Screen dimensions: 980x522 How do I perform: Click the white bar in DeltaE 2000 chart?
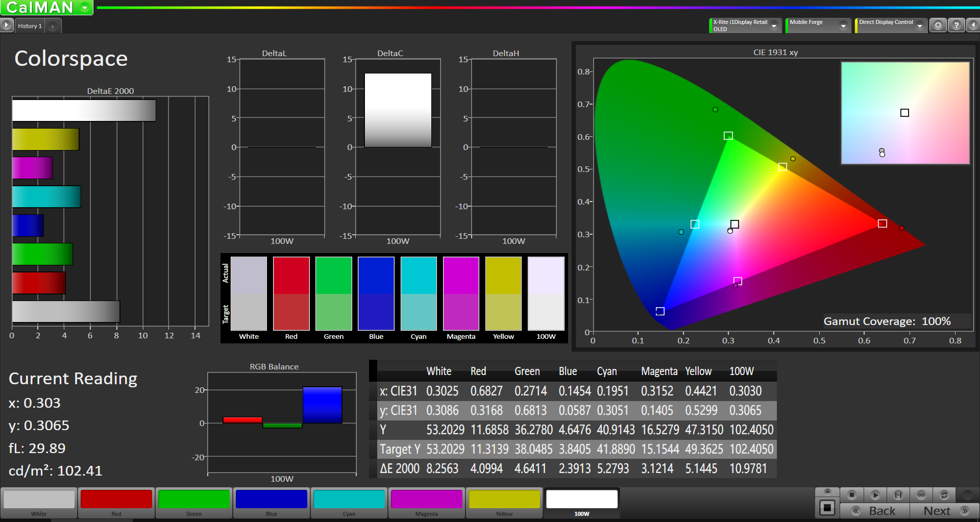pos(84,110)
